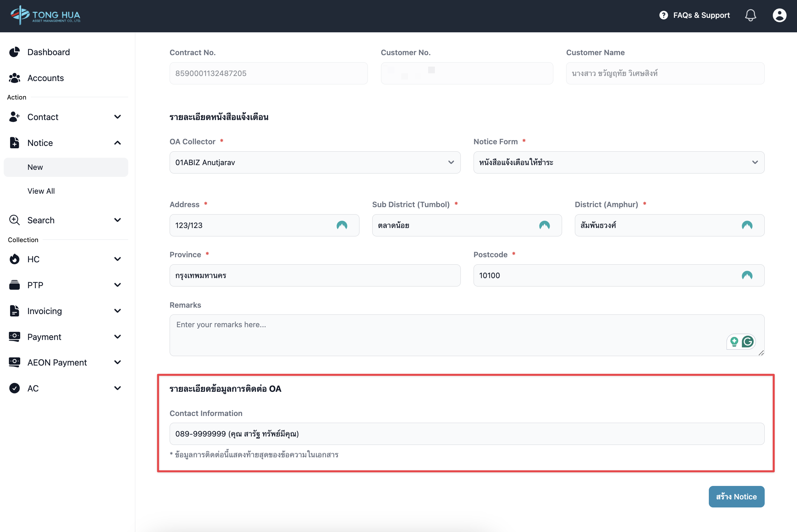Open the Dashboard menu item

click(48, 52)
